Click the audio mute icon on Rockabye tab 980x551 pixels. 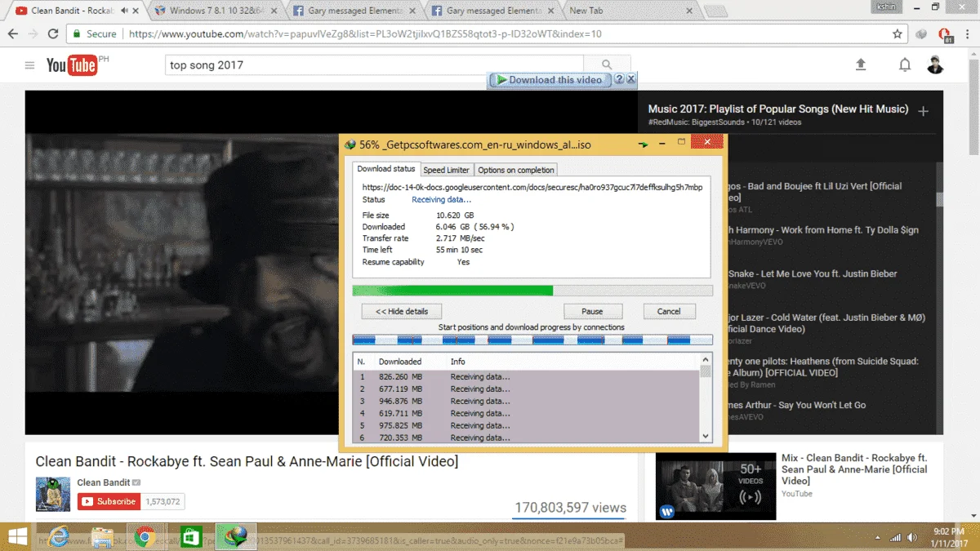pos(125,11)
